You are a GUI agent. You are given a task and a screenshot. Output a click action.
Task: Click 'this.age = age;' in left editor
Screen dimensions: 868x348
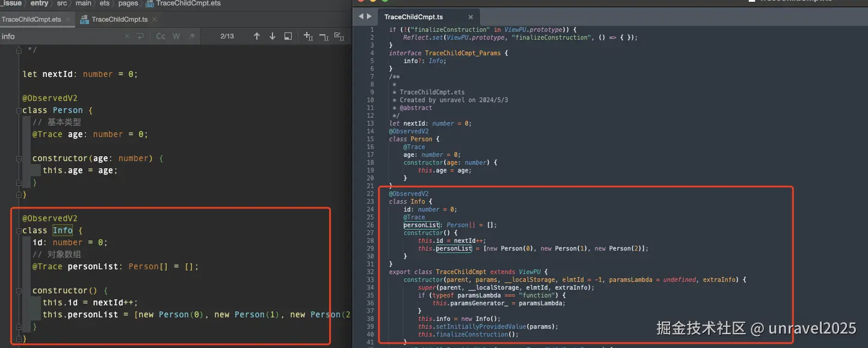tap(80, 171)
